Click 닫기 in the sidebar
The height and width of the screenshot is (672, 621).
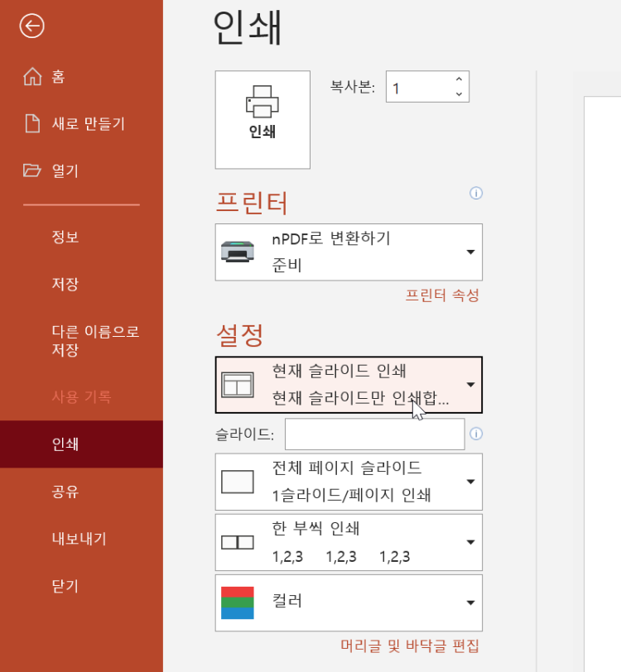81,585
